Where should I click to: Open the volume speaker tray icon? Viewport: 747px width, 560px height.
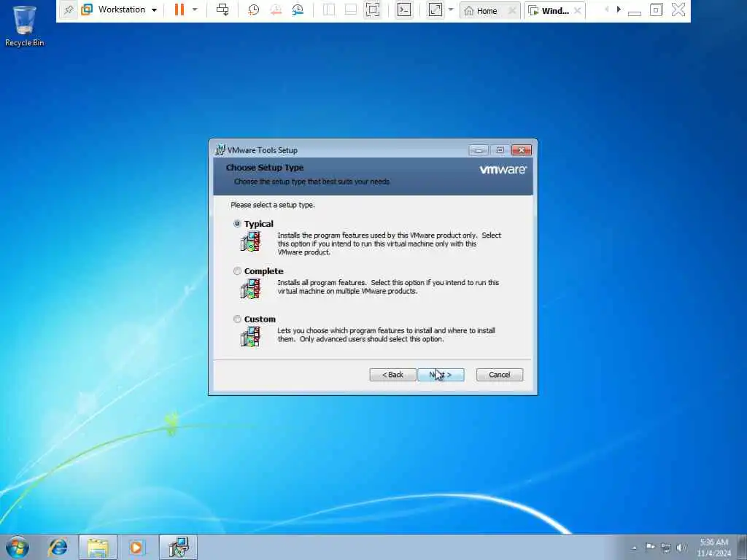point(681,548)
